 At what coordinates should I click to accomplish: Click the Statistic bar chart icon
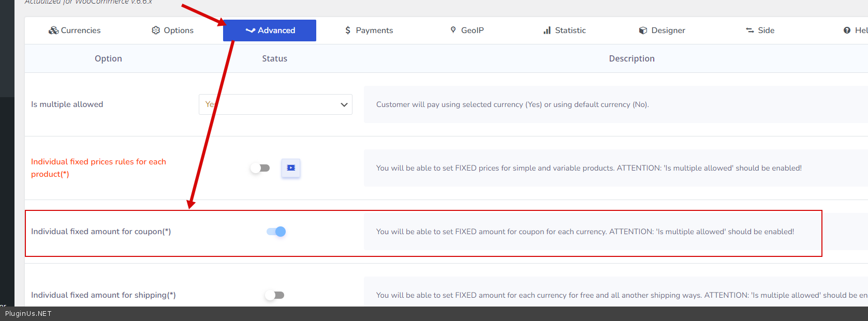(547, 30)
